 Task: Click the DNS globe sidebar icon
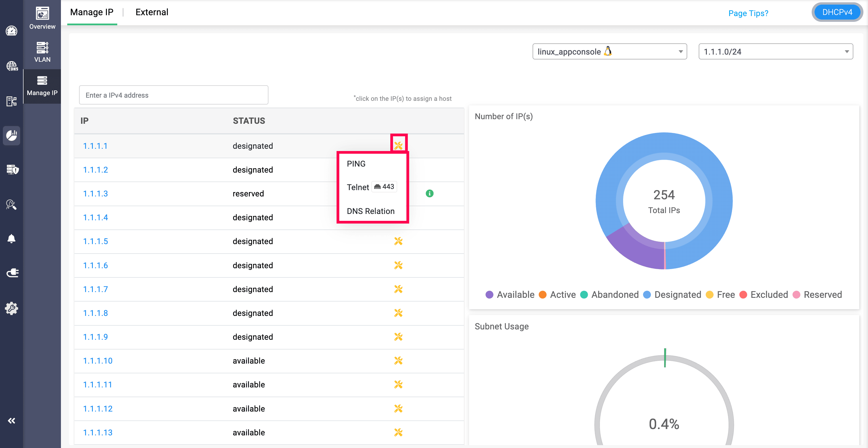[x=12, y=66]
